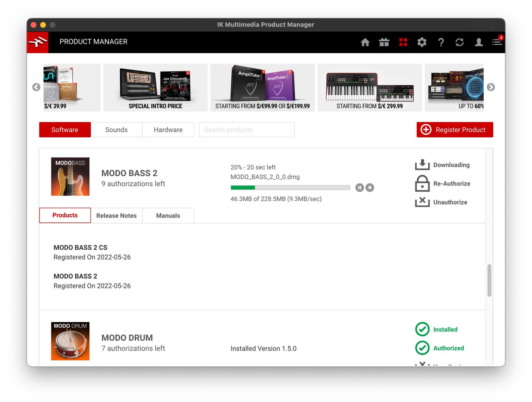Pause the MODO BASS 2 download
532x402 pixels.
(360, 188)
